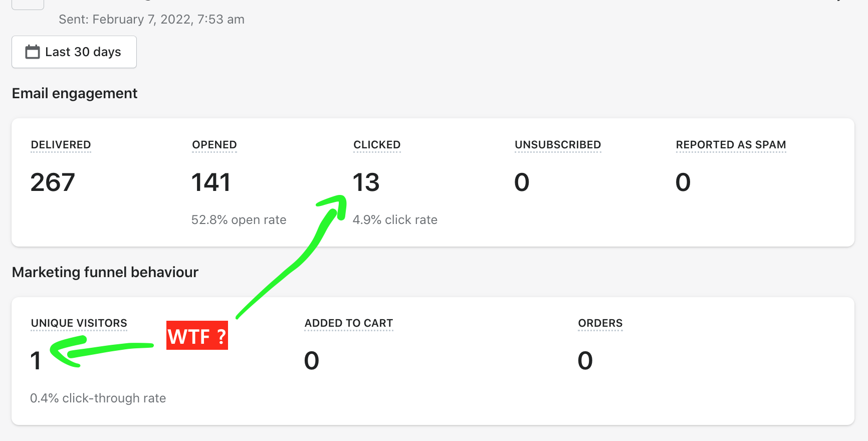The width and height of the screenshot is (868, 441).
Task: Select the 13 clicked count
Action: tap(366, 182)
